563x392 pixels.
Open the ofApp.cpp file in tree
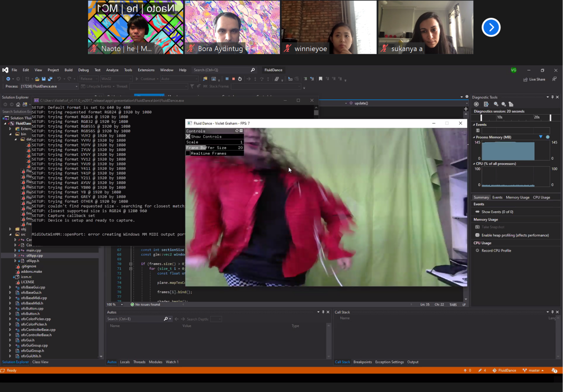[x=34, y=255]
